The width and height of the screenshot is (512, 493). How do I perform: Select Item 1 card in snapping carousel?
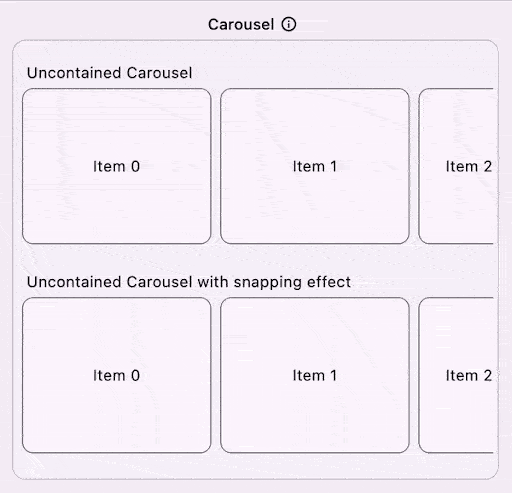coord(315,375)
